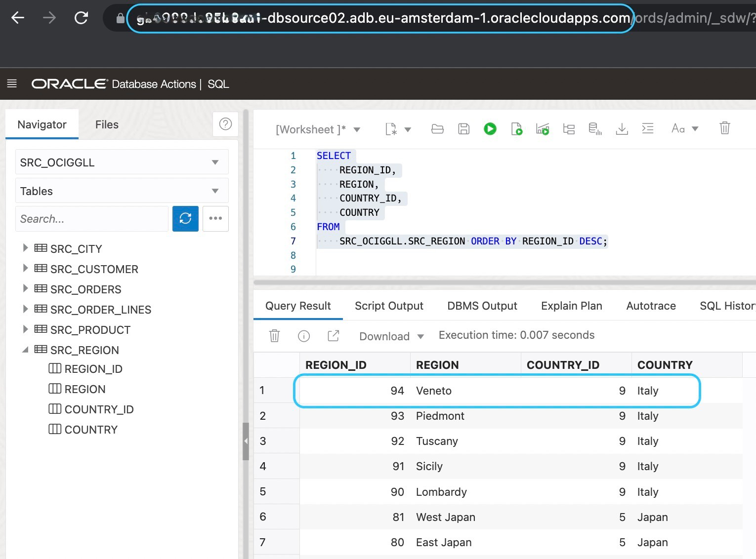The height and width of the screenshot is (559, 756).
Task: Click the Format indent icon
Action: [648, 128]
